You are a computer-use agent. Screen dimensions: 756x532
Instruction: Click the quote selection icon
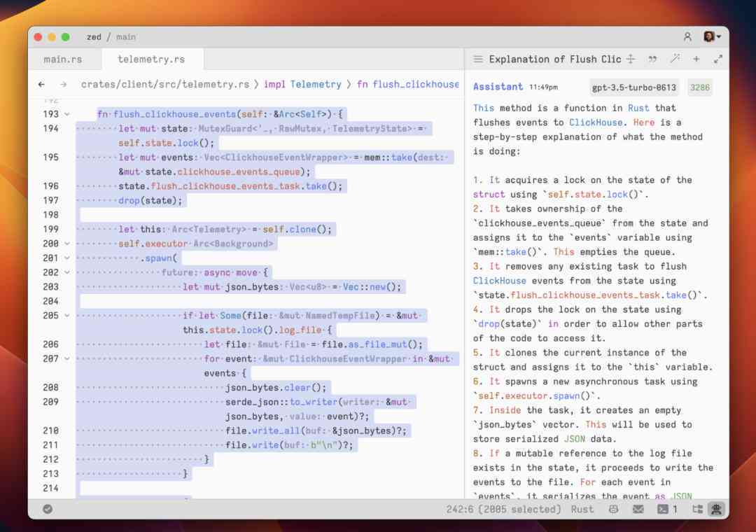[652, 59]
